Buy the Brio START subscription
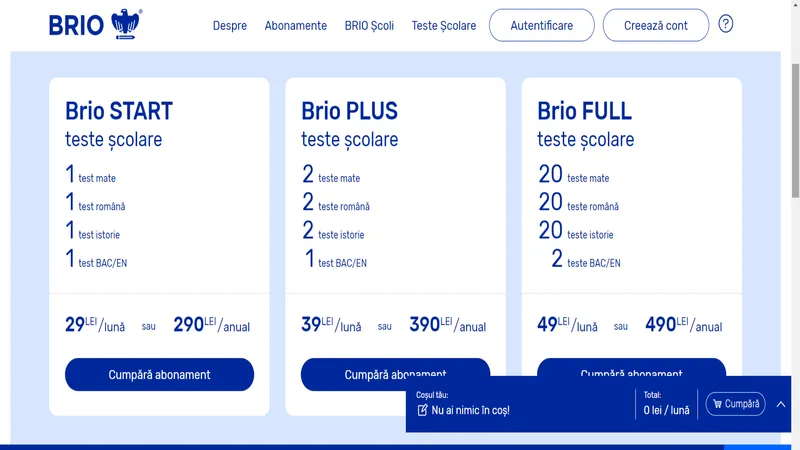Image resolution: width=800 pixels, height=450 pixels. pos(159,375)
